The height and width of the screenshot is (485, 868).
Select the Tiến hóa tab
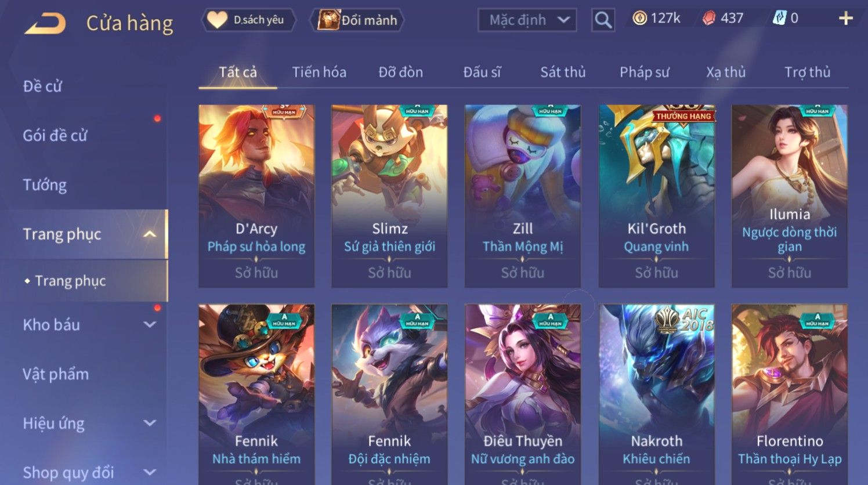click(x=319, y=73)
